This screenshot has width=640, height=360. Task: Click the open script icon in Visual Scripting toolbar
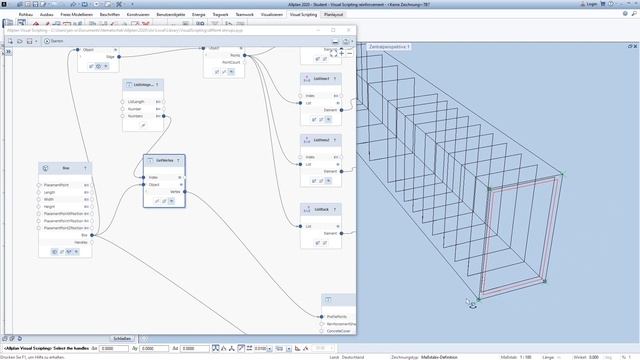[x=20, y=41]
